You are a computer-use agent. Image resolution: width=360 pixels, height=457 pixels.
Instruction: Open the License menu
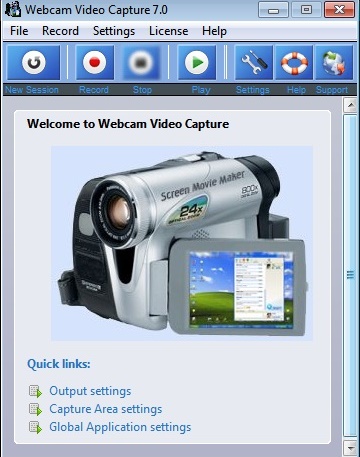(168, 31)
